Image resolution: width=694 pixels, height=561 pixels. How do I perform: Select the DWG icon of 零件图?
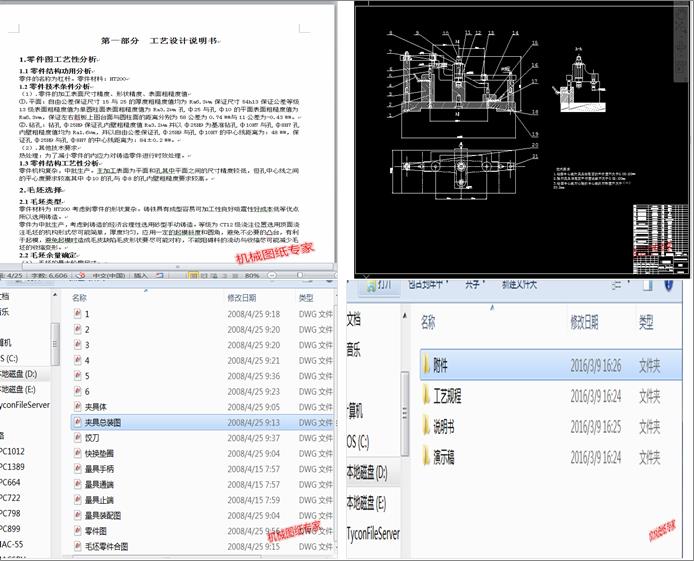77,530
